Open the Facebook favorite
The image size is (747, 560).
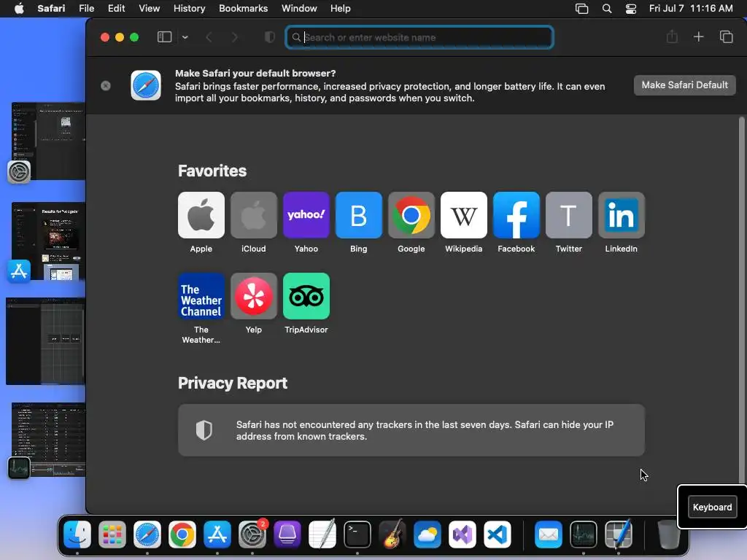516,215
